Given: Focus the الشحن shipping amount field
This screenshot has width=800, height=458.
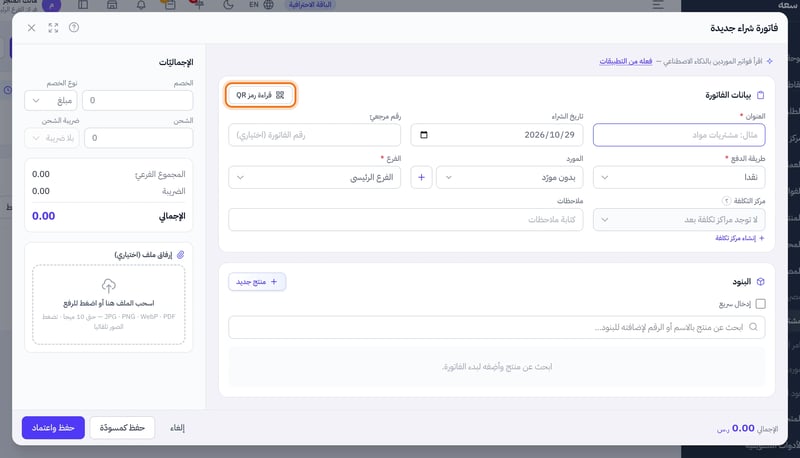Looking at the screenshot, I should [x=139, y=138].
